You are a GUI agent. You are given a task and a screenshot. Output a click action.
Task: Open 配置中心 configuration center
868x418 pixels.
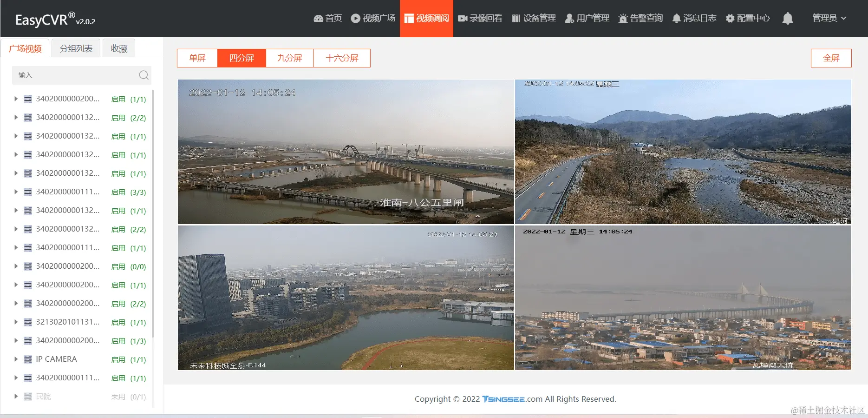748,18
